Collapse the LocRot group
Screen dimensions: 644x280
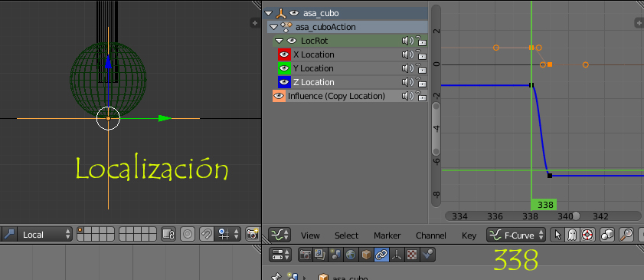coord(279,41)
